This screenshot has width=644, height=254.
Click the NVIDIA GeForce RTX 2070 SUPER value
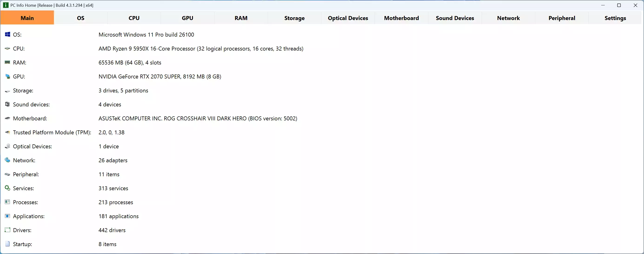pos(160,77)
